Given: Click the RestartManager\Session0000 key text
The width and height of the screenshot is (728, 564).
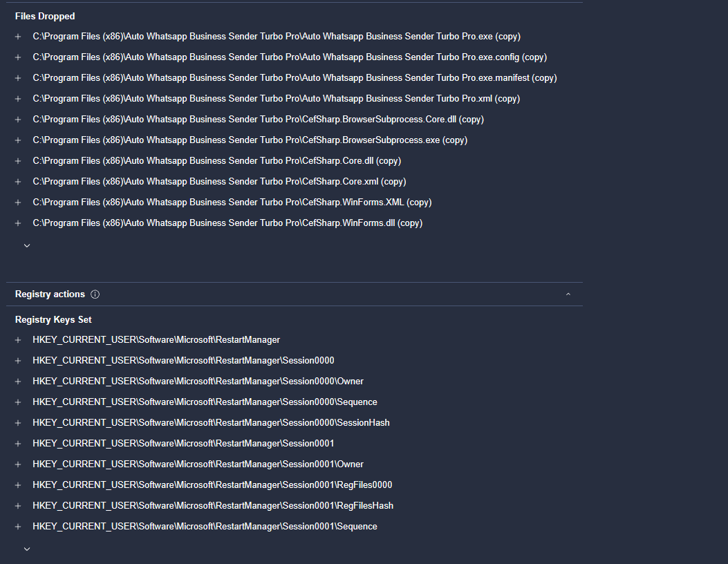Looking at the screenshot, I should point(183,361).
